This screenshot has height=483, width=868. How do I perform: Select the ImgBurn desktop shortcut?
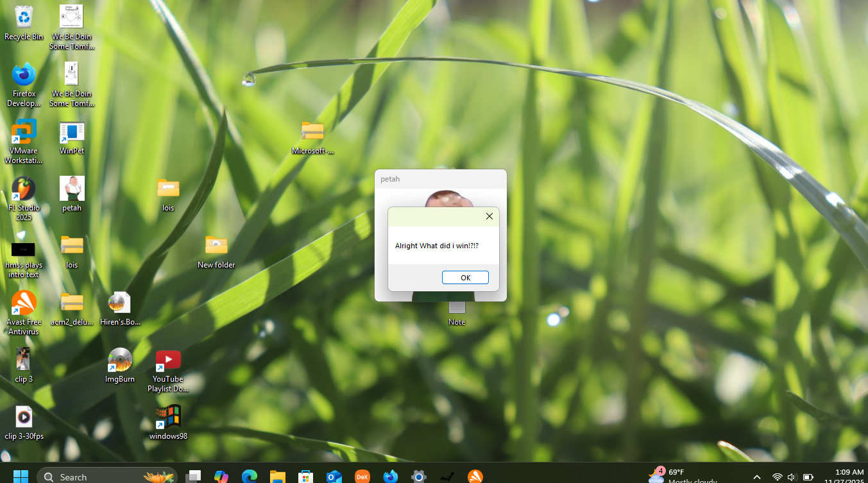click(120, 365)
